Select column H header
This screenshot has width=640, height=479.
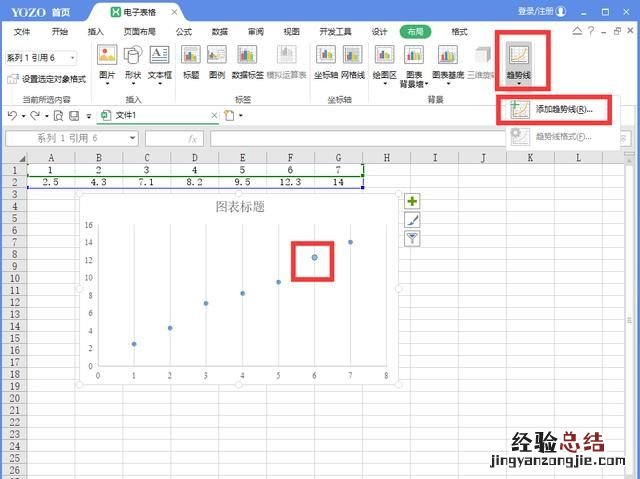tap(386, 157)
